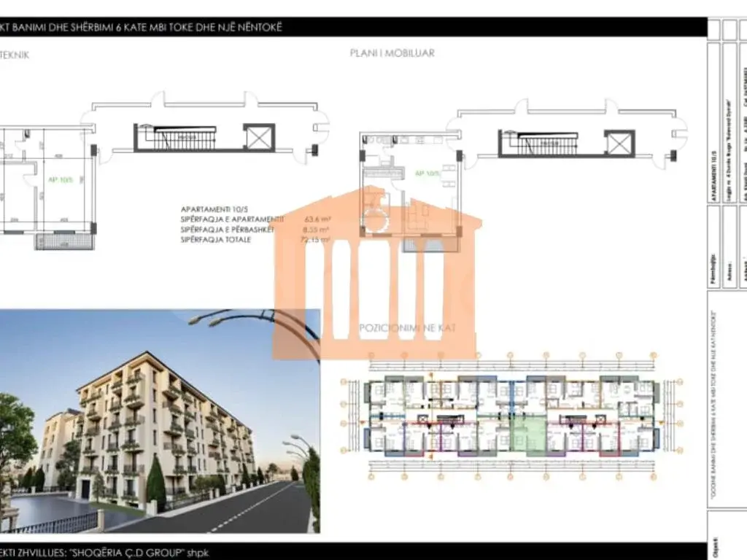747x560 pixels.
Task: Select the 'SIPËRFAQJA E APARTAMENTIT' line
Action: click(x=232, y=219)
